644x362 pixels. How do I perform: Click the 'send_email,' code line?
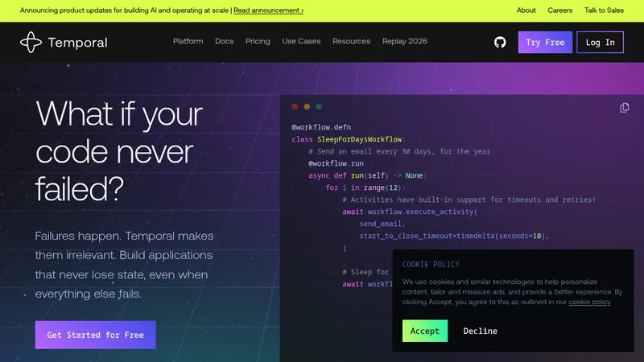point(382,224)
